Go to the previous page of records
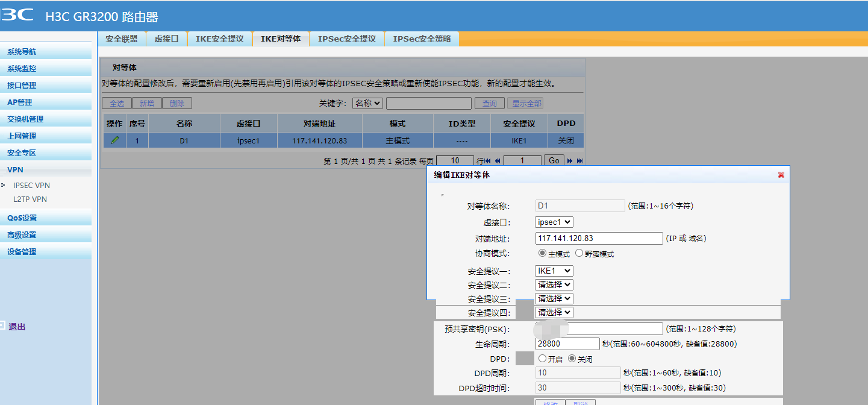This screenshot has height=405, width=868. [x=498, y=161]
